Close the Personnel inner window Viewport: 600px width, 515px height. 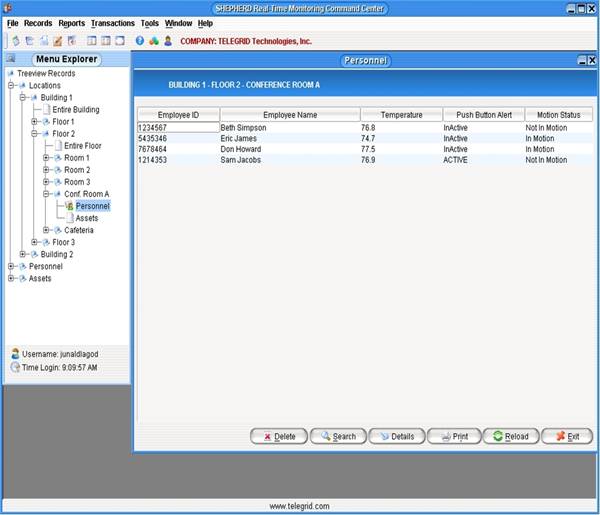[x=592, y=60]
